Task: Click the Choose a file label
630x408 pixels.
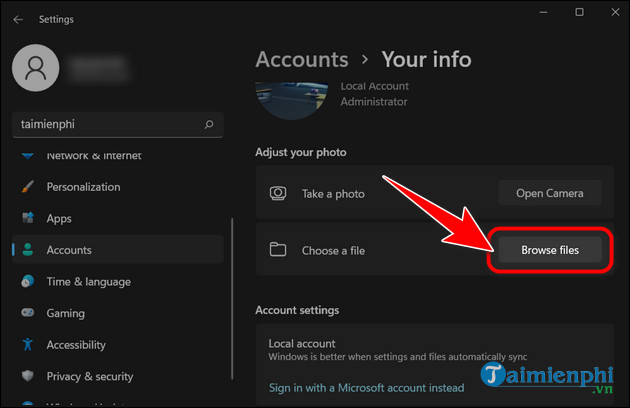Action: click(x=333, y=250)
